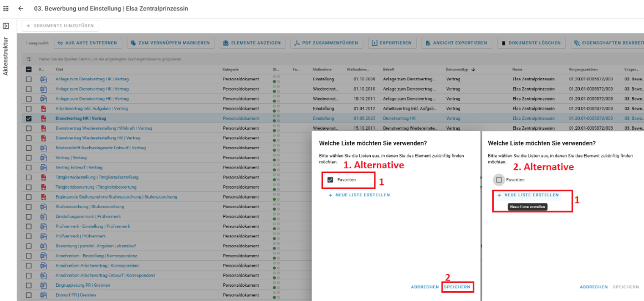
Task: Click the highlighted Speichern button
Action: [457, 287]
